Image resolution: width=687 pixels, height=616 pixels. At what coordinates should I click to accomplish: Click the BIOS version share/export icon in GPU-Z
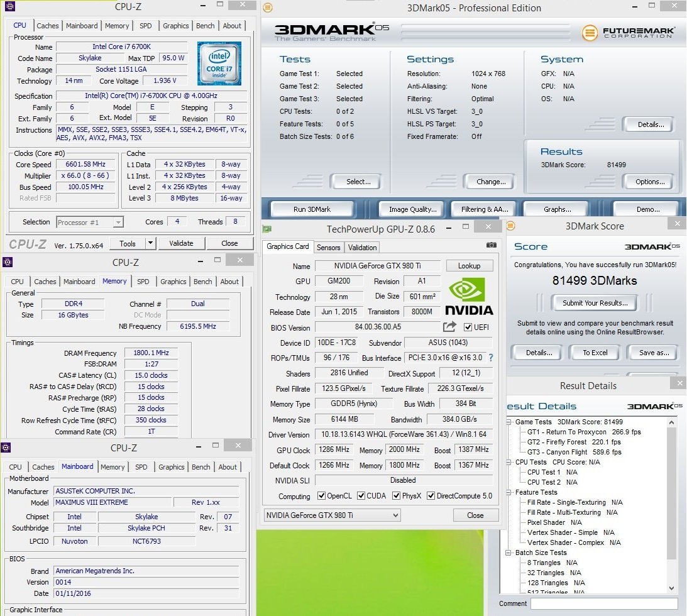point(449,326)
